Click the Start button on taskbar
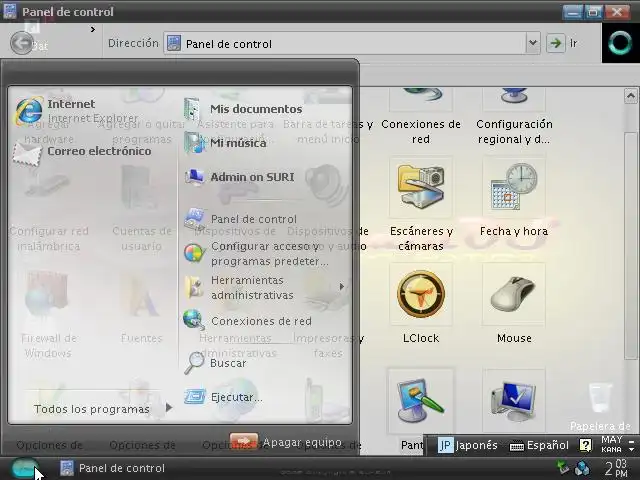Viewport: 640px width, 480px height. click(25, 468)
